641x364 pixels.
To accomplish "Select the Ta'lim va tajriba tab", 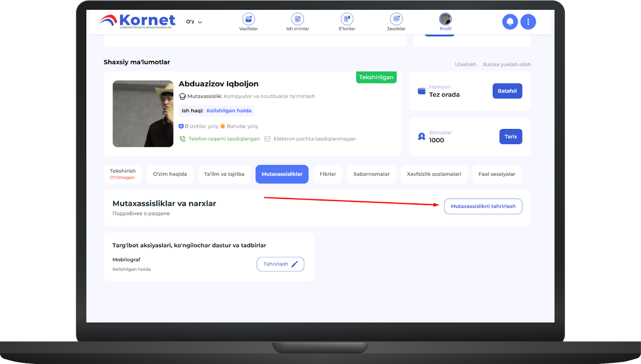I will 224,174.
